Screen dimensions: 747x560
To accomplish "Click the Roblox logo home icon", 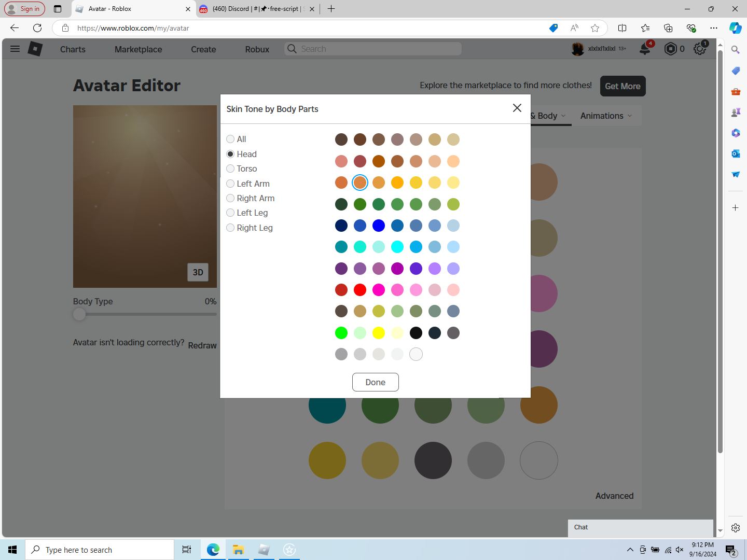I will [x=35, y=49].
